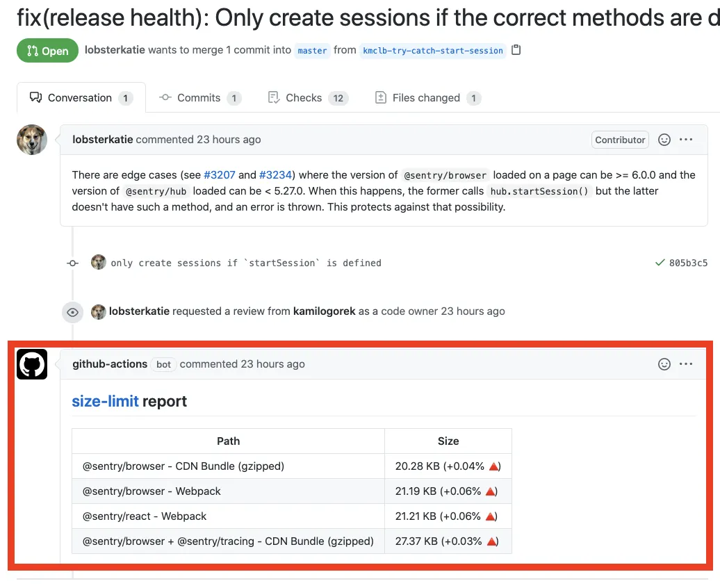Copy the branch name with clipboard icon
This screenshot has width=720, height=588.
pos(516,50)
